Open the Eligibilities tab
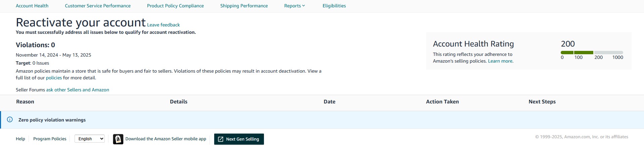This screenshot has width=644, height=158. tap(334, 6)
